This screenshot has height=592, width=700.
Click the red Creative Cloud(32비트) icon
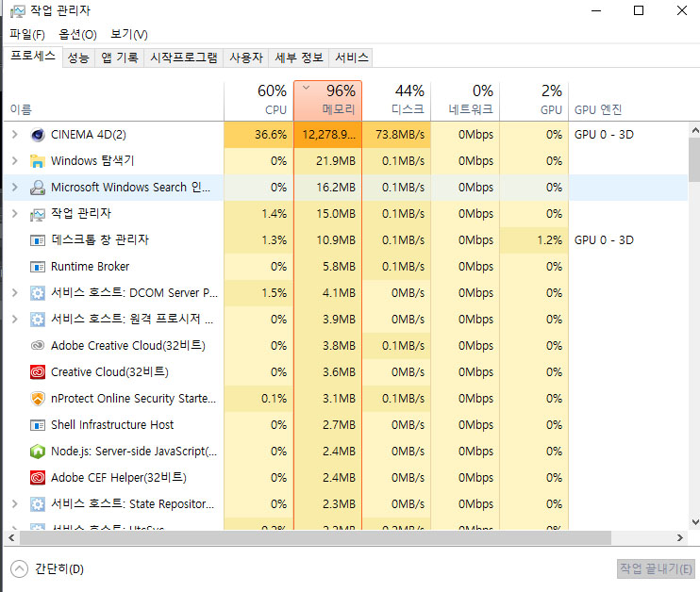coord(38,372)
